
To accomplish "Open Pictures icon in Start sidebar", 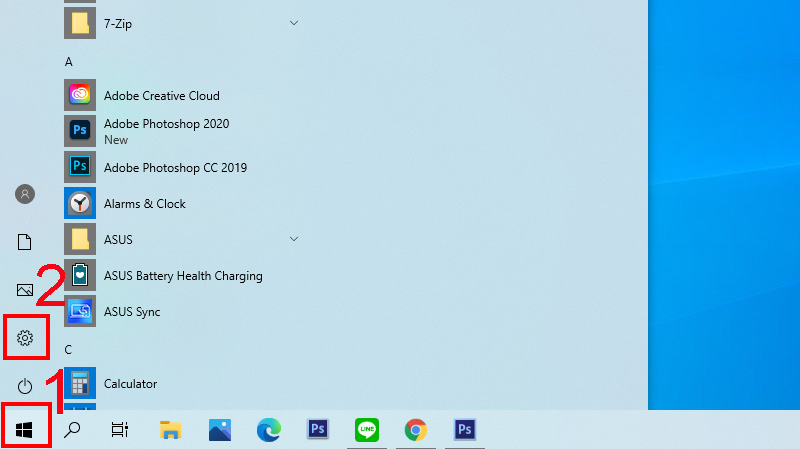I will (24, 290).
